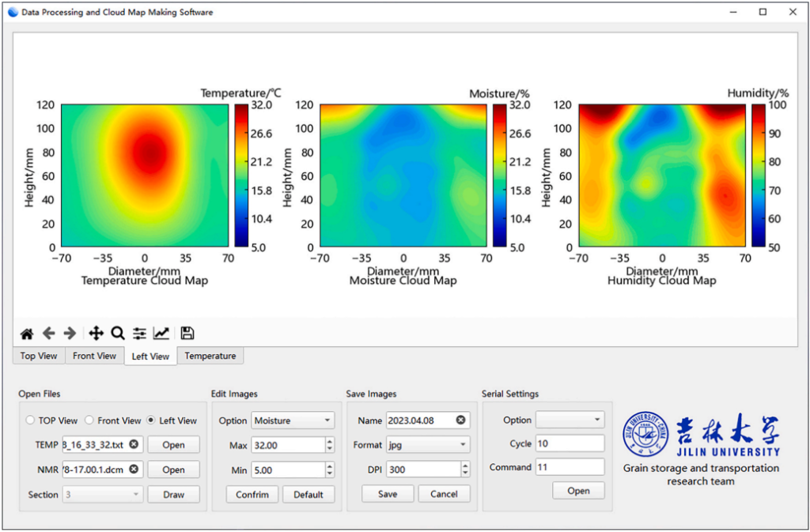Click the Save figure disk icon

tap(187, 334)
